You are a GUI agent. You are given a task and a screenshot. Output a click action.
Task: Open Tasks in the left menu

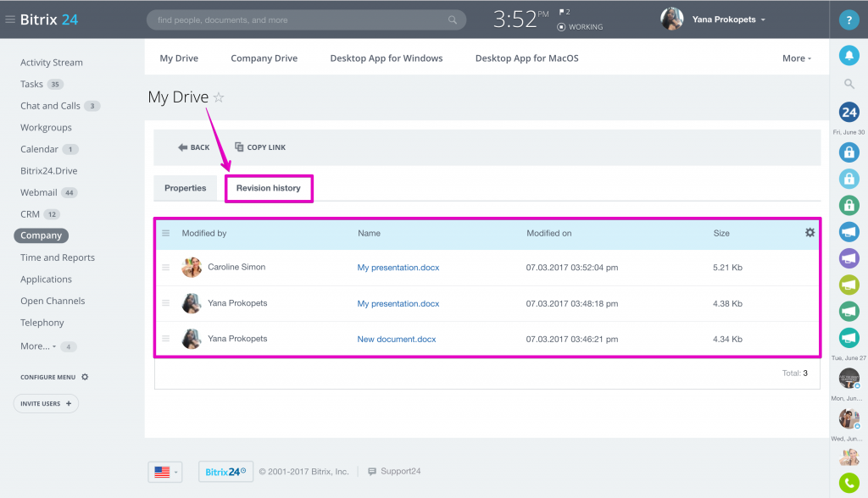tap(31, 84)
